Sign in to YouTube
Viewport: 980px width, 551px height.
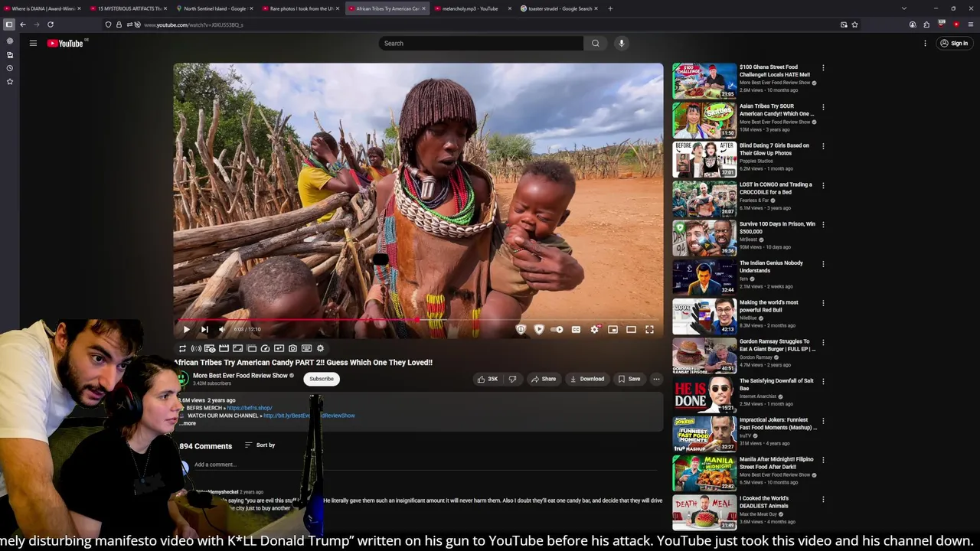point(954,43)
